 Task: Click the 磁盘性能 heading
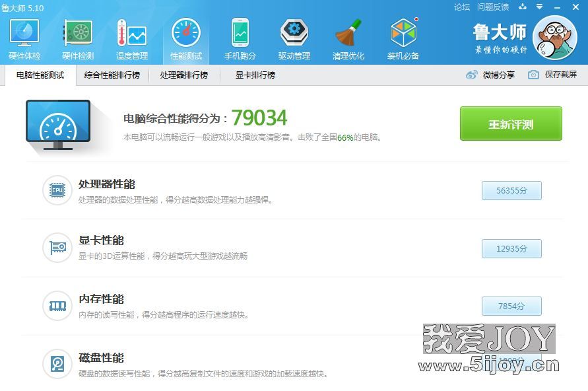click(x=101, y=358)
